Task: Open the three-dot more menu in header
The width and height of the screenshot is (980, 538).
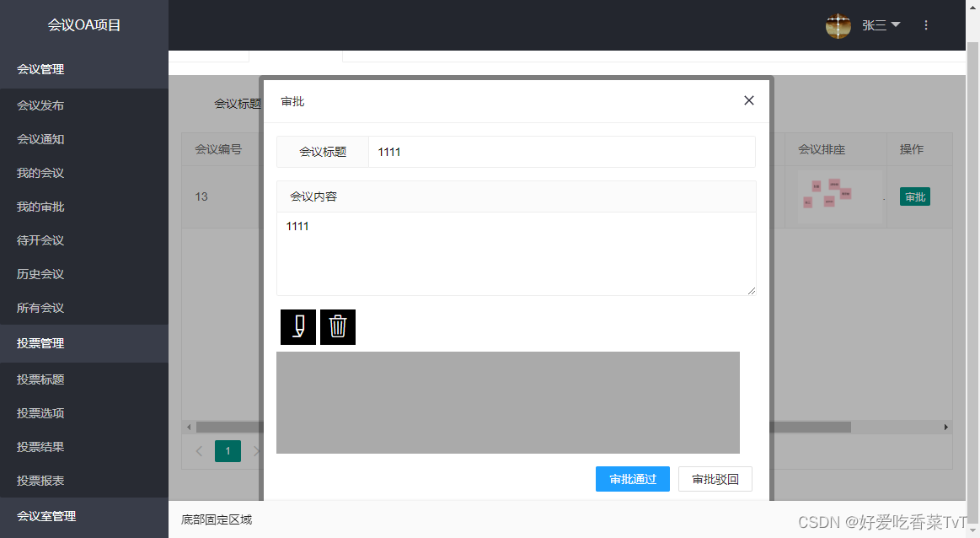Action: [925, 25]
